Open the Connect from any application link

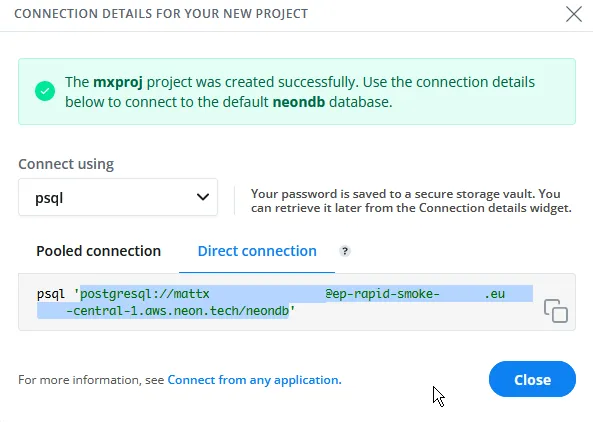[254, 380]
